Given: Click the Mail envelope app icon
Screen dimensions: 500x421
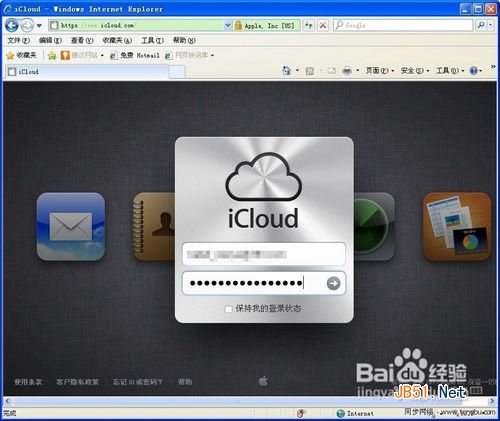Looking at the screenshot, I should [71, 227].
